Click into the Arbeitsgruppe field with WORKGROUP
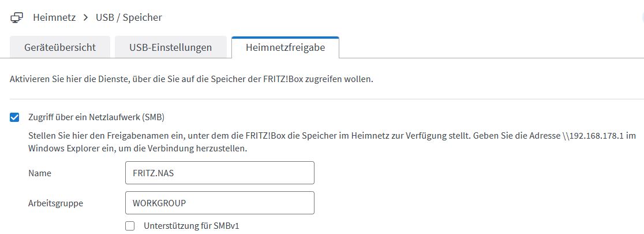 click(x=219, y=203)
